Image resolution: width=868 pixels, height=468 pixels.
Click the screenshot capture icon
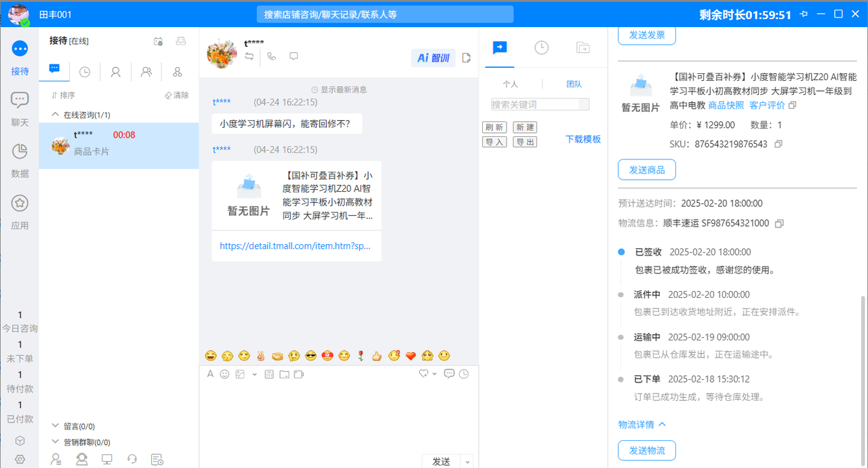point(239,374)
